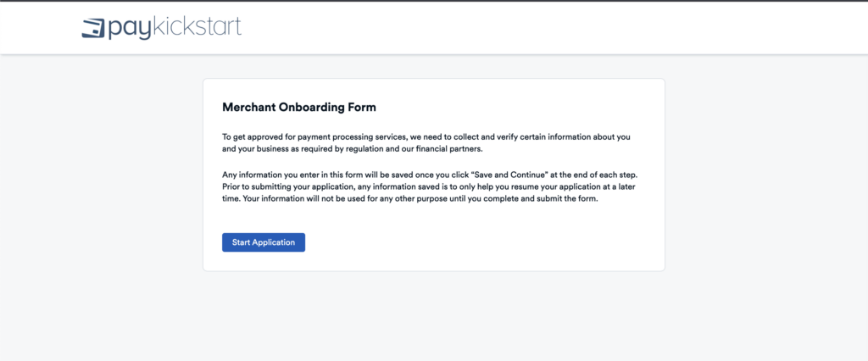Click the Merchant Onboarding Form heading
Image resolution: width=868 pixels, height=361 pixels.
tap(298, 108)
